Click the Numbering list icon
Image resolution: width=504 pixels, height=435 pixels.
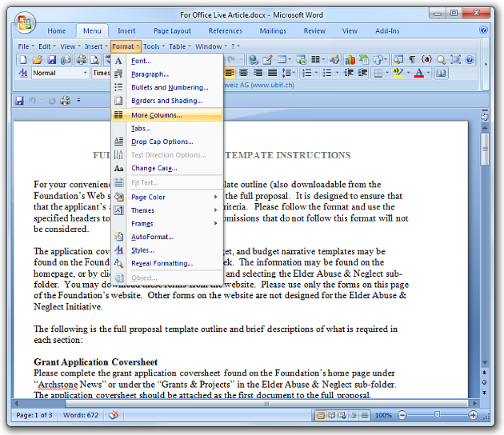click(307, 73)
